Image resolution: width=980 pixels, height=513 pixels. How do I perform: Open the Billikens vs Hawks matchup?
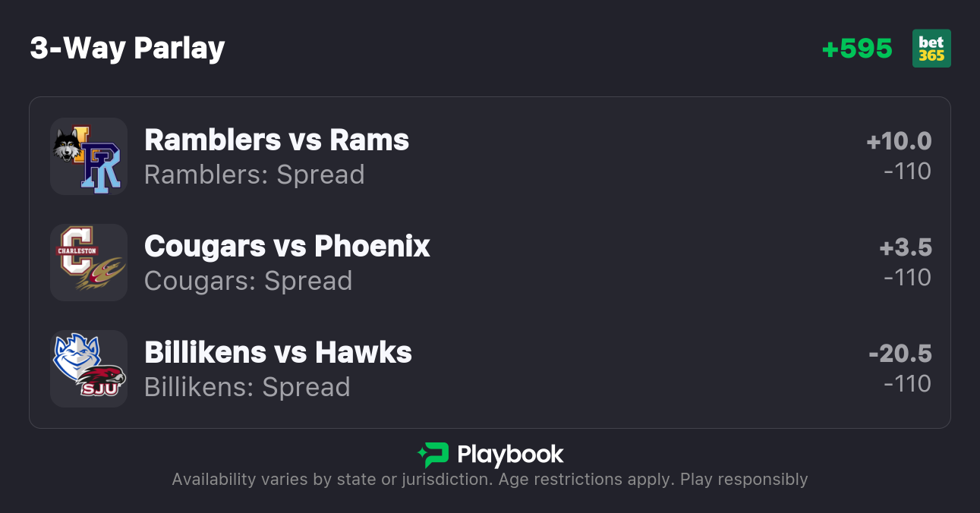(278, 352)
